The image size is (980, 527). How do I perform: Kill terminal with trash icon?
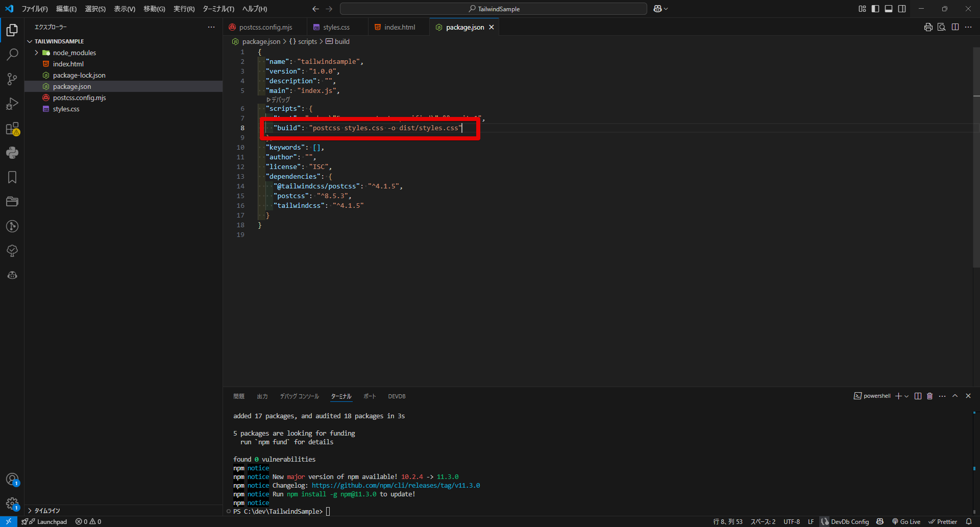click(x=929, y=396)
